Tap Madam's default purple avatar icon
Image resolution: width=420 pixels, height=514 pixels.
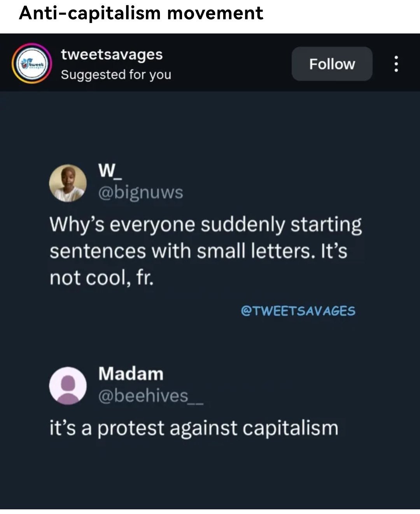pyautogui.click(x=68, y=385)
